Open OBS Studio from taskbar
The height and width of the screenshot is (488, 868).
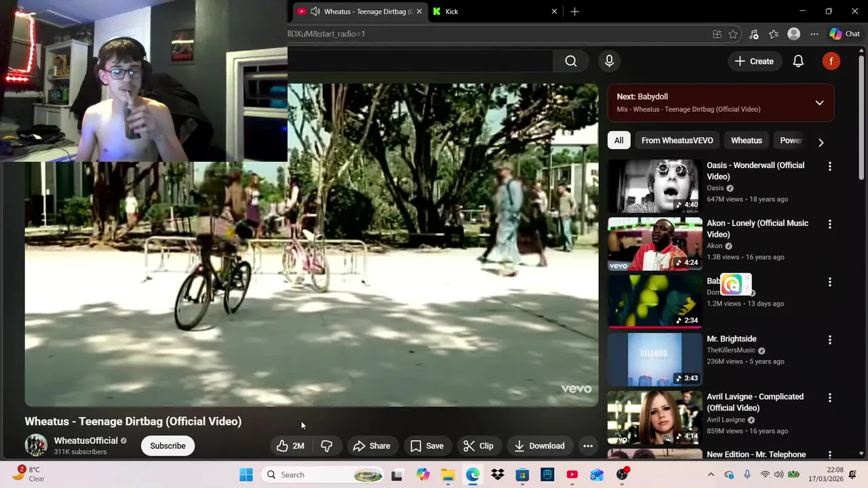pos(622,474)
